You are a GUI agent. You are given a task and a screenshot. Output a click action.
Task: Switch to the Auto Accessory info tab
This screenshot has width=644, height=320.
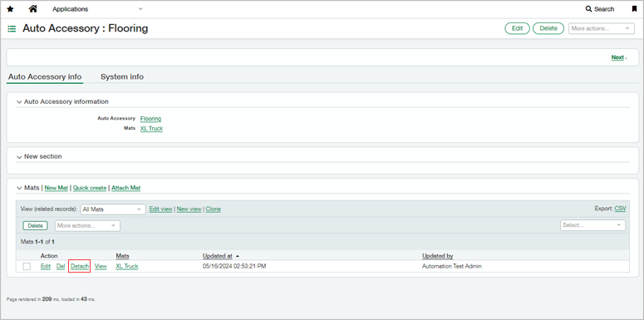(x=45, y=76)
